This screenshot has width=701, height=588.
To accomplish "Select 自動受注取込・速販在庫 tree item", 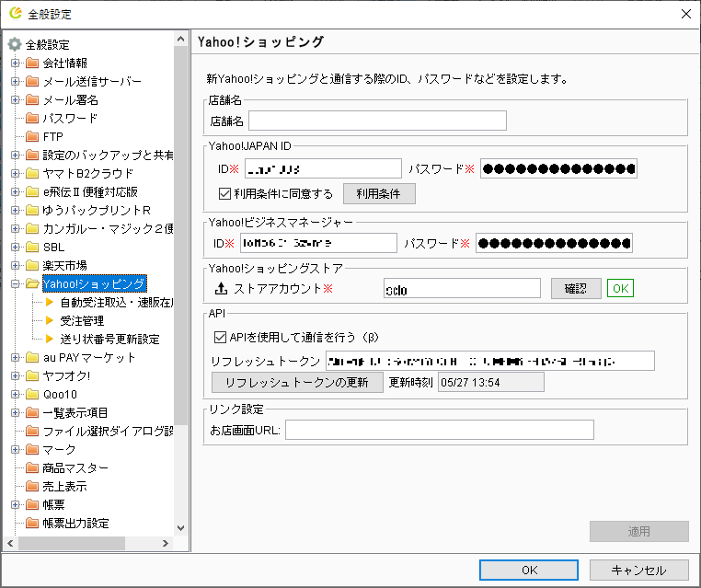I will pyautogui.click(x=117, y=302).
